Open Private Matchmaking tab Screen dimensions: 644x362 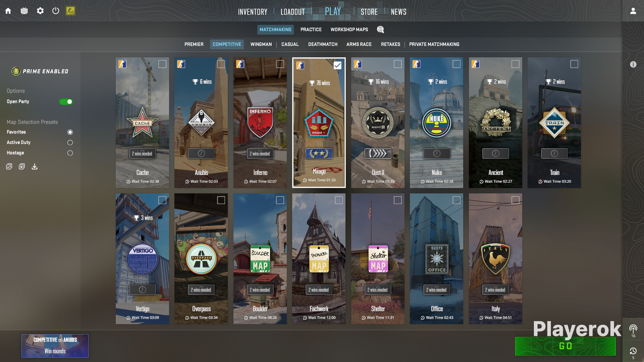coord(434,45)
